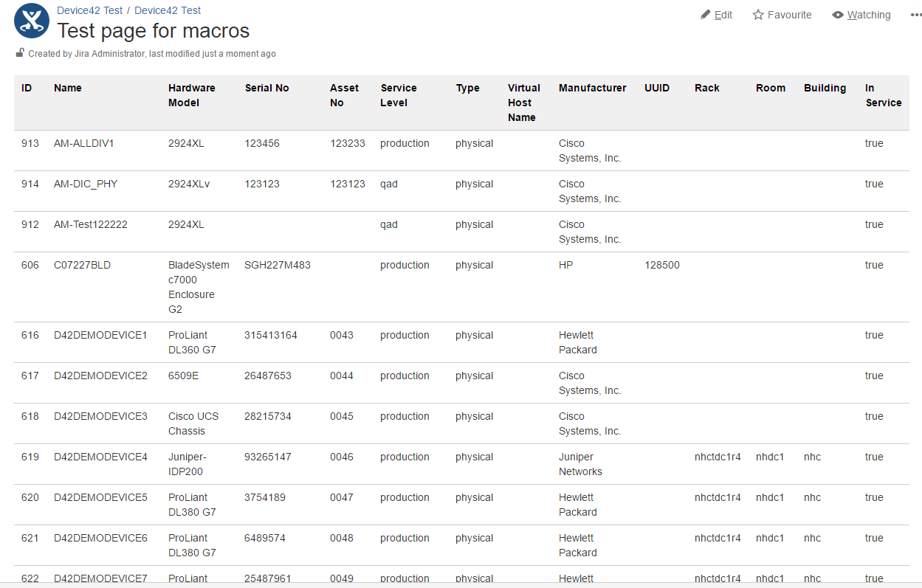Toggle the Watching eye icon

837,15
